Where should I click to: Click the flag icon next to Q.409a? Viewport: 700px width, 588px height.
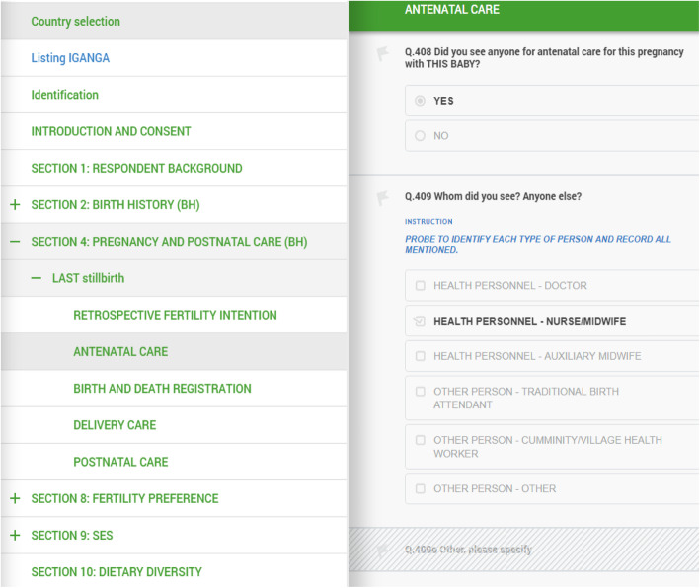pos(382,551)
